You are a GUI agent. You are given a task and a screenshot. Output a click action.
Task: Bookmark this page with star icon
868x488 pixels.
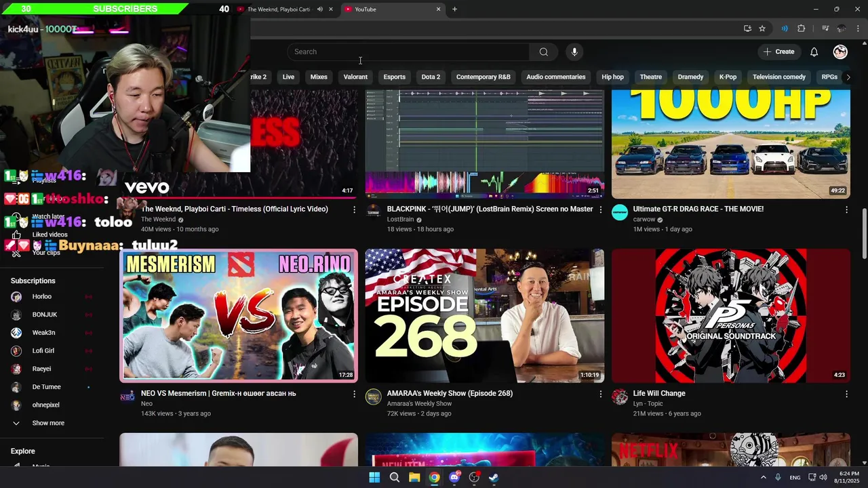coord(762,28)
